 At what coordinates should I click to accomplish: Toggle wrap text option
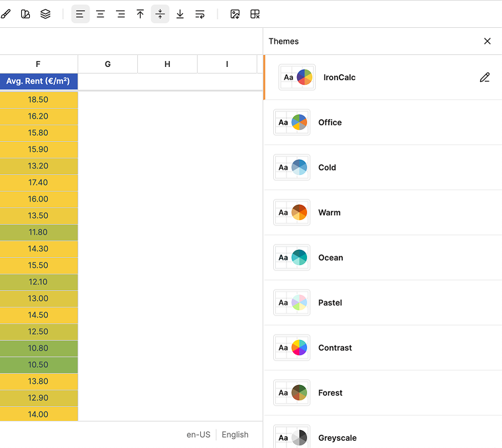tap(200, 14)
